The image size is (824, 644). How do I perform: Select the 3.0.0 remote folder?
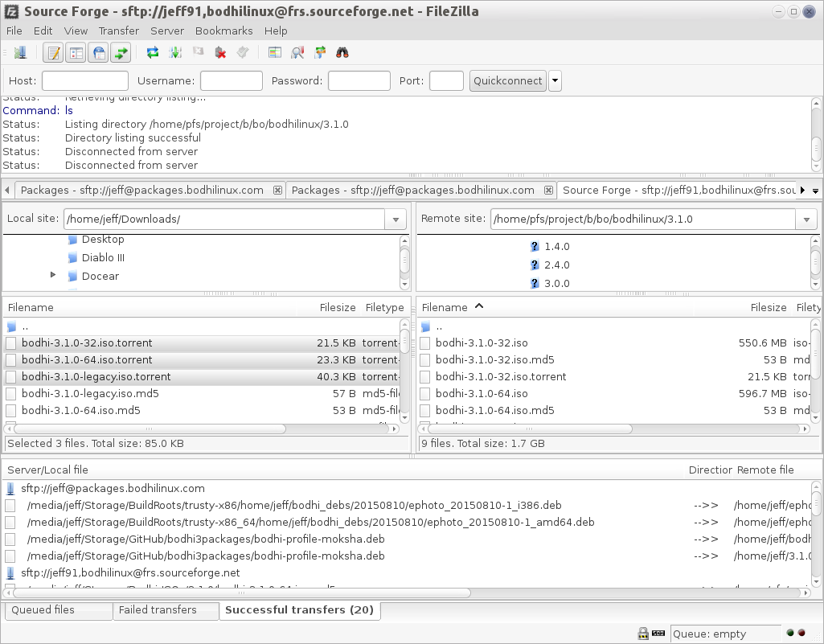(557, 283)
